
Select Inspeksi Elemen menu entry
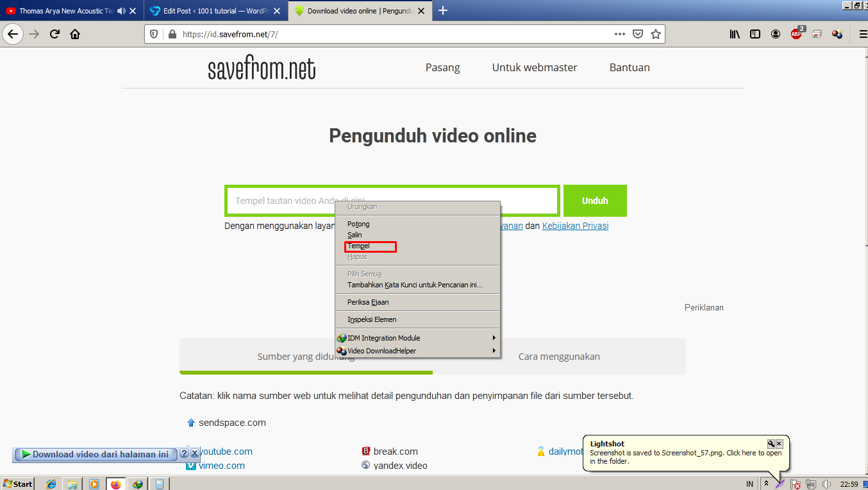pyautogui.click(x=417, y=319)
